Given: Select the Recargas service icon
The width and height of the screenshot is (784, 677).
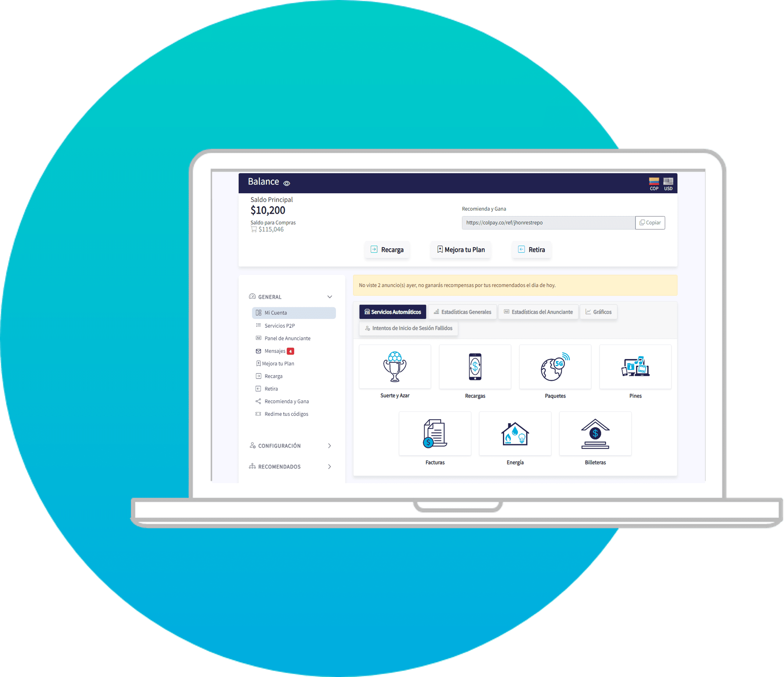Looking at the screenshot, I should (x=475, y=370).
